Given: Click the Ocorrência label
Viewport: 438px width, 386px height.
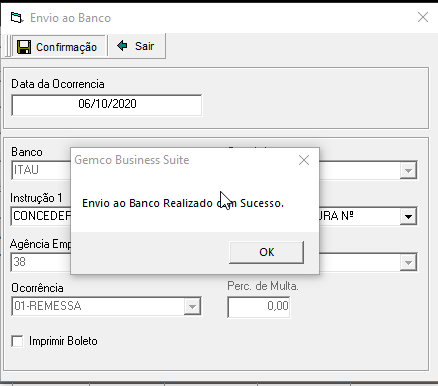Looking at the screenshot, I should 37,288.
